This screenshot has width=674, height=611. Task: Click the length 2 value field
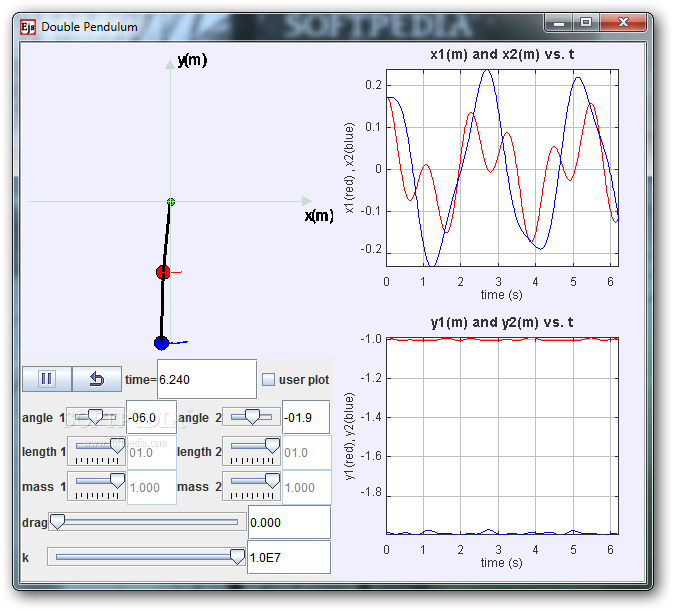[x=306, y=452]
